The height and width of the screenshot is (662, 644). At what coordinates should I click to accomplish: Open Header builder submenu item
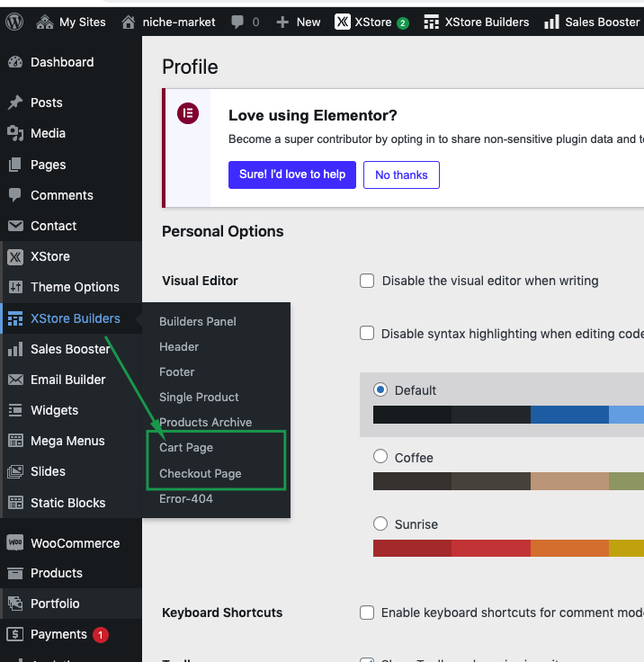pos(179,347)
